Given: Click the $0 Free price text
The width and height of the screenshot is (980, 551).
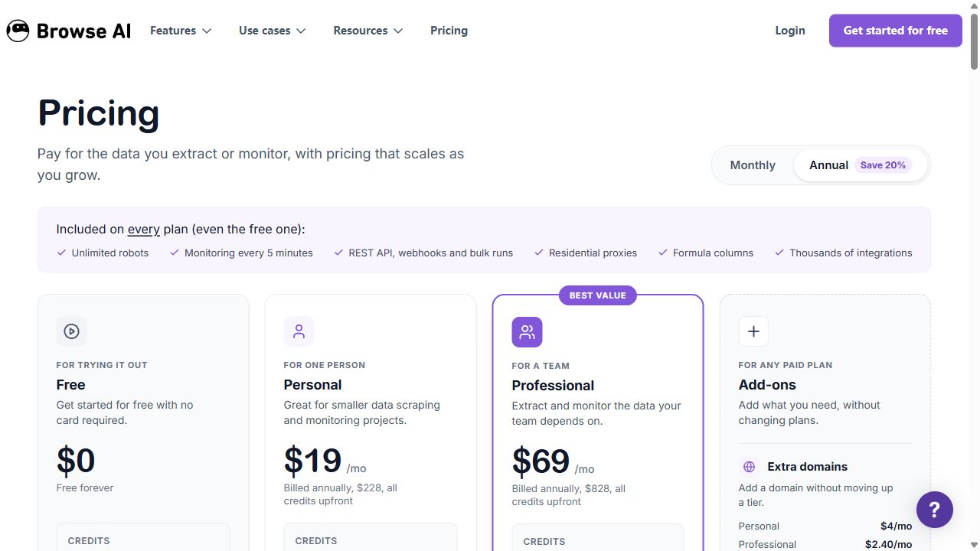Looking at the screenshot, I should 76,460.
